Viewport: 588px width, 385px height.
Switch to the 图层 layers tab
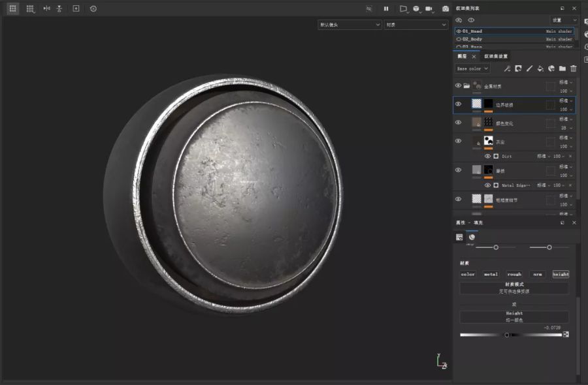tap(462, 56)
